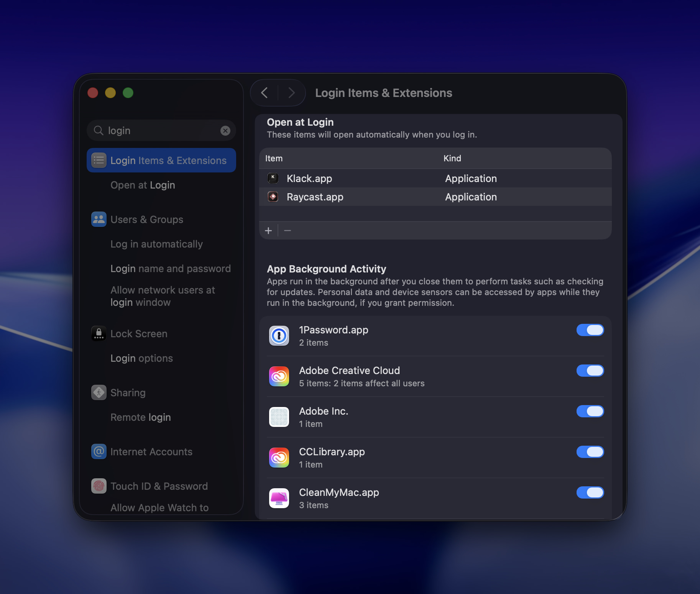
Task: Toggle CCLibrary.app background activity off
Action: tap(590, 452)
